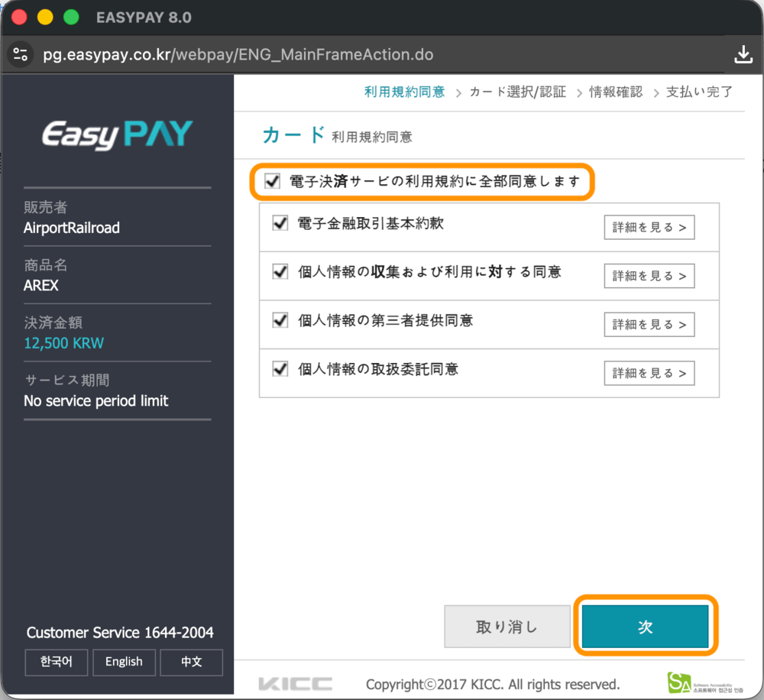
Task: Toggle the agree-to-all terms checkbox
Action: [272, 181]
